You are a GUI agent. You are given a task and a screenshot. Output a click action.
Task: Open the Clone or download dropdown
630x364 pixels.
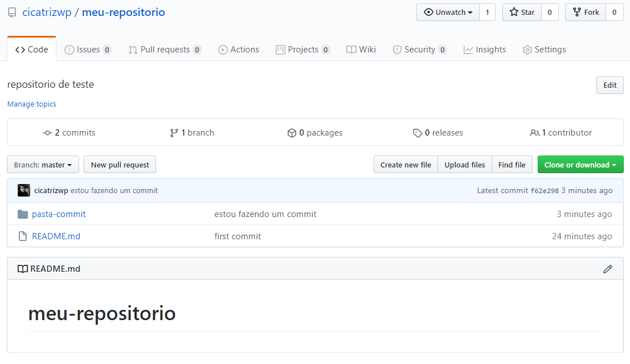pyautogui.click(x=580, y=165)
